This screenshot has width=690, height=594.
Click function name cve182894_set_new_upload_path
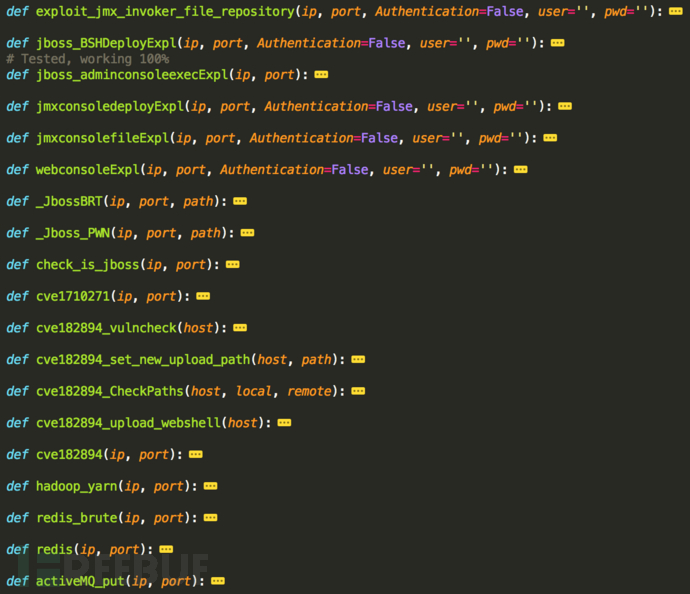[143, 360]
